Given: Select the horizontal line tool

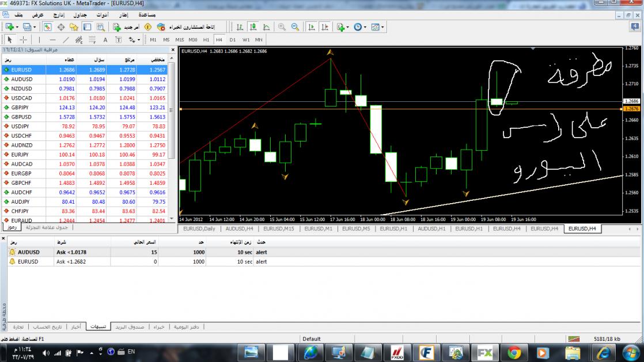Looking at the screenshot, I should 52,40.
